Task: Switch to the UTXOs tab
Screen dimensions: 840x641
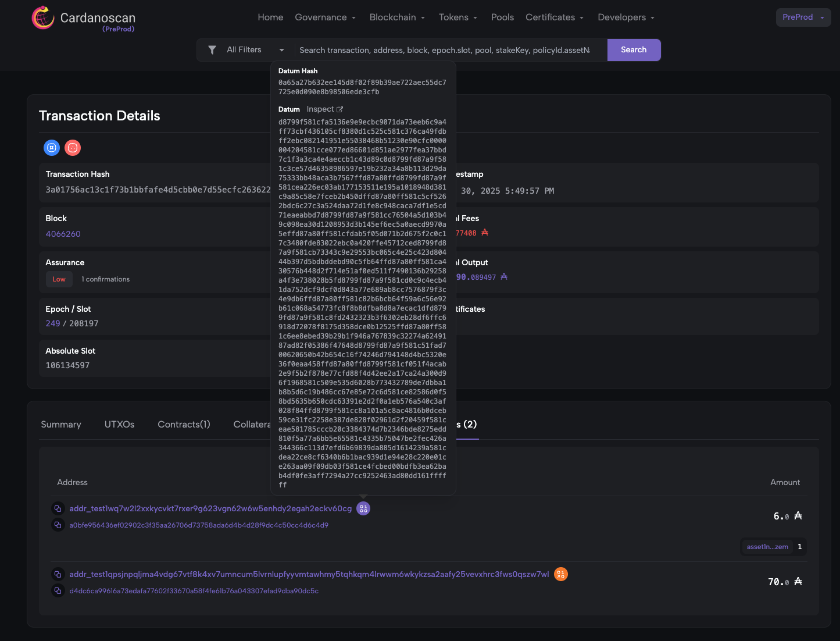Action: click(x=119, y=425)
